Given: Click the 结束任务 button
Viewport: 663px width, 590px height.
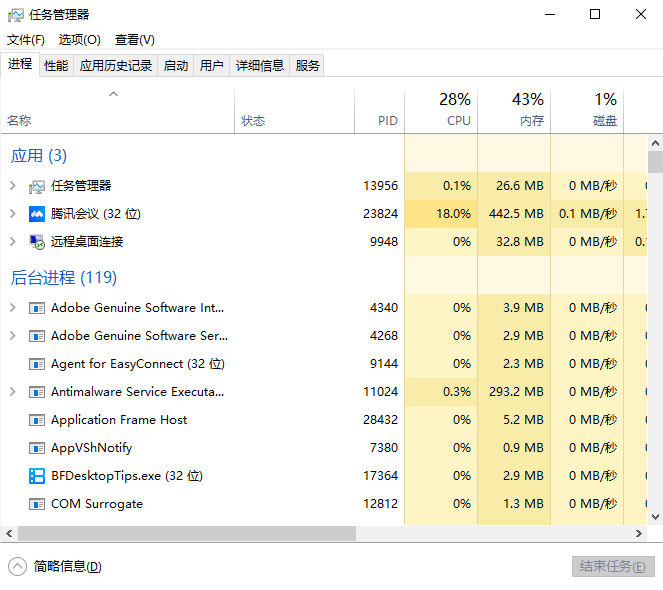Looking at the screenshot, I should click(x=613, y=566).
